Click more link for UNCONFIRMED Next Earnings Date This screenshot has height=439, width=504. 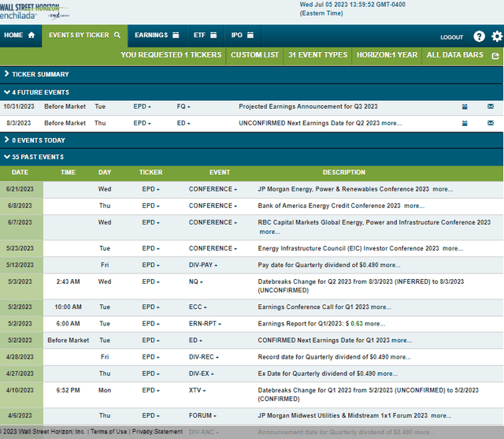coord(391,124)
